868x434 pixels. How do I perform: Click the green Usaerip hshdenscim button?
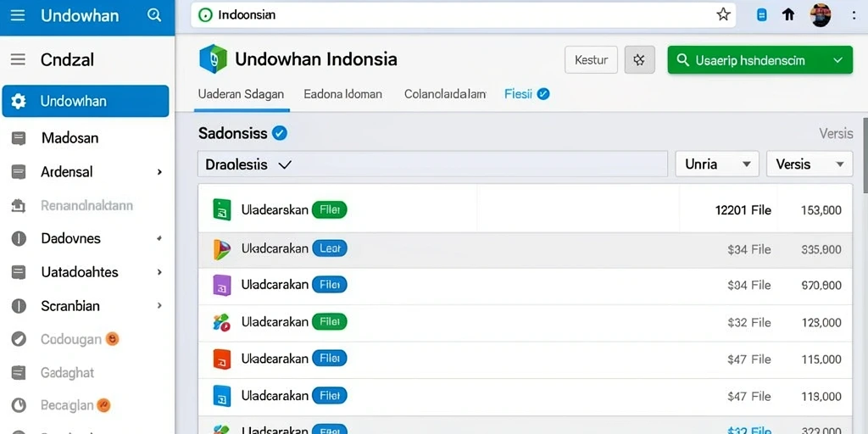click(760, 60)
